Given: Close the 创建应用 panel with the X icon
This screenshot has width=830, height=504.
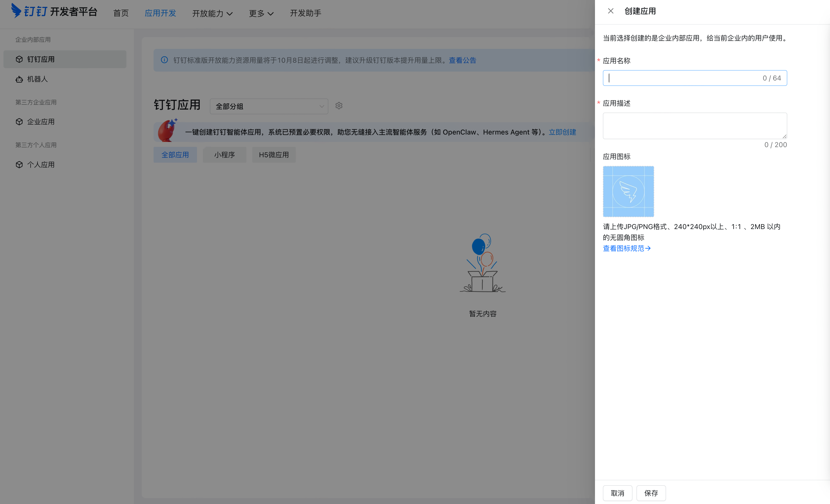Looking at the screenshot, I should click(610, 11).
